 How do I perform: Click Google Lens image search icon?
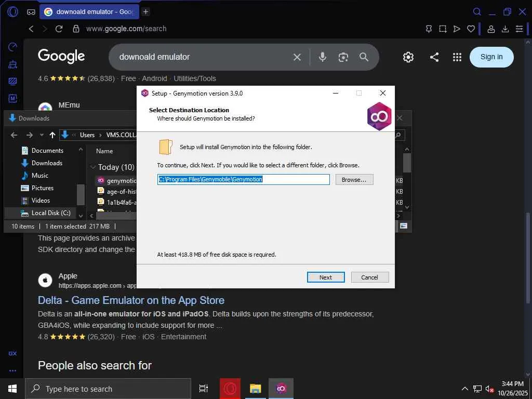click(343, 57)
